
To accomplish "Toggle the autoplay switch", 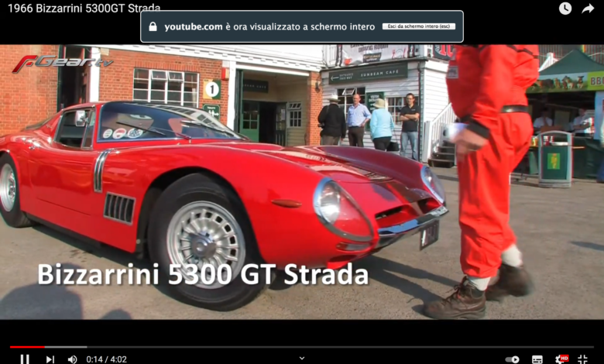I will (x=512, y=359).
